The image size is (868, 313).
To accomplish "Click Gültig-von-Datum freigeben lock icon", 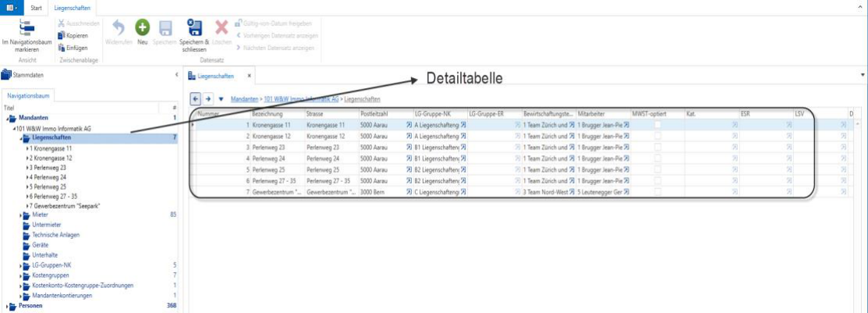I will [238, 23].
